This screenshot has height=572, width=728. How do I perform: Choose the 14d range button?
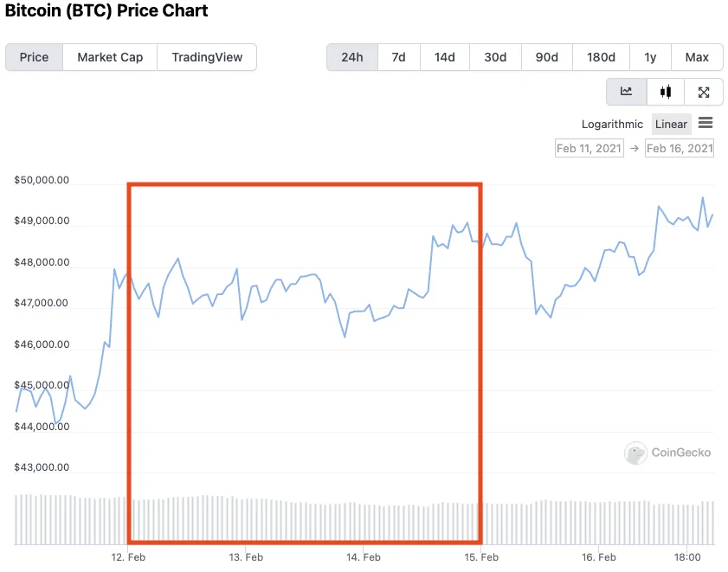click(444, 57)
